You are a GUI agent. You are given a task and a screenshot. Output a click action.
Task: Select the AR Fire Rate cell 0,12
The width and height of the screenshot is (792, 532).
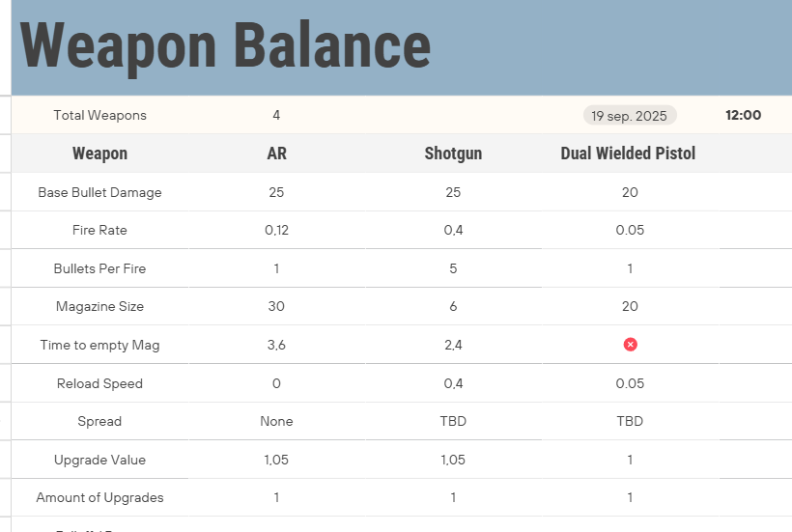point(276,231)
